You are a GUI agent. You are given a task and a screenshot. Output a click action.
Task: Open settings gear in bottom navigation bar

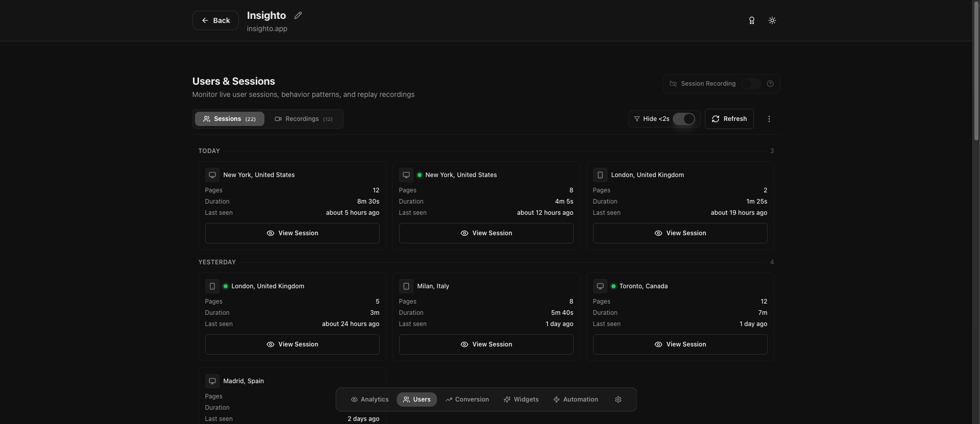618,400
